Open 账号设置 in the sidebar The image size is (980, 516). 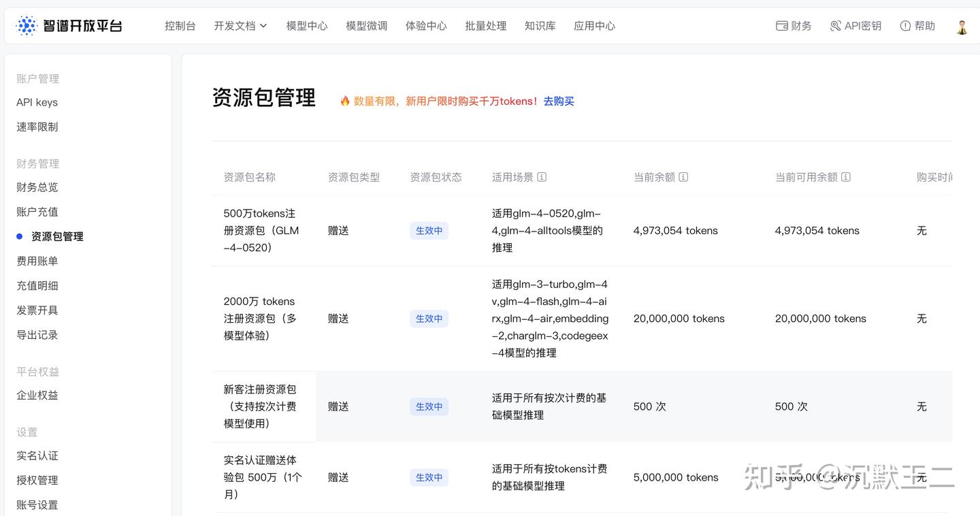37,504
